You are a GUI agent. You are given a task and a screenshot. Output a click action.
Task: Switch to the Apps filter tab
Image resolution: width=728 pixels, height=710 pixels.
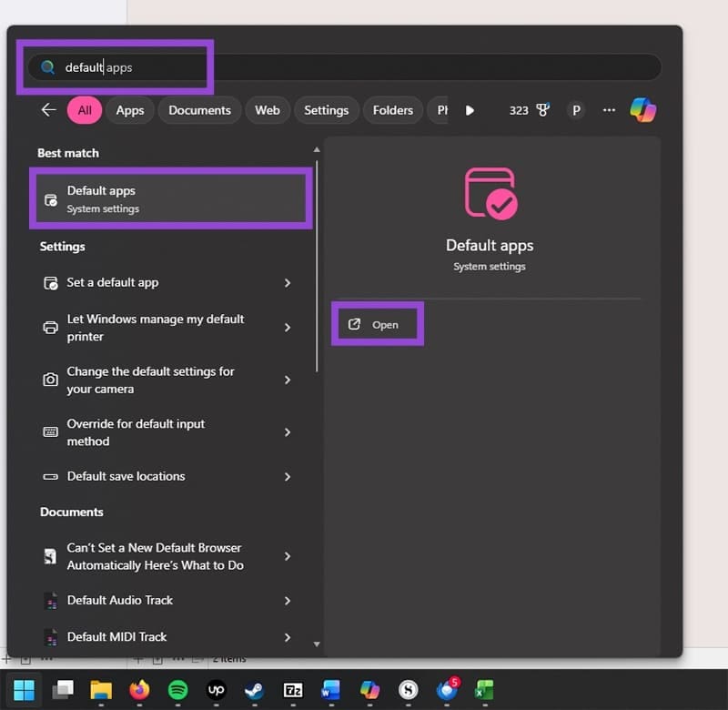[129, 109]
